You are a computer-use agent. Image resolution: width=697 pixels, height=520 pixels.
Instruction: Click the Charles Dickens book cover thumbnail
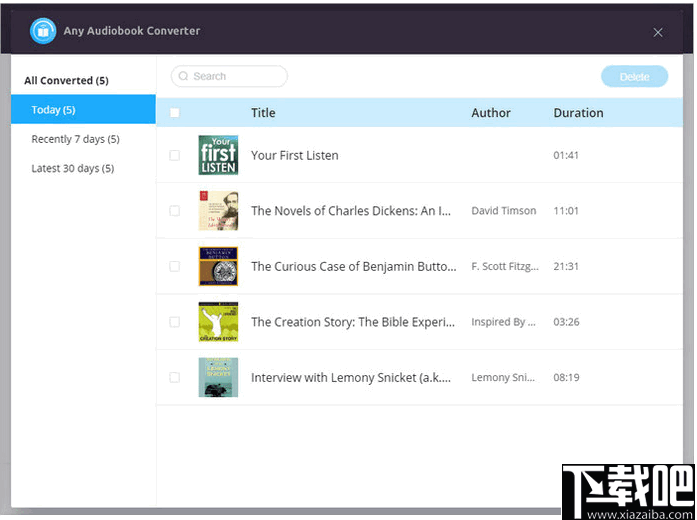(218, 211)
